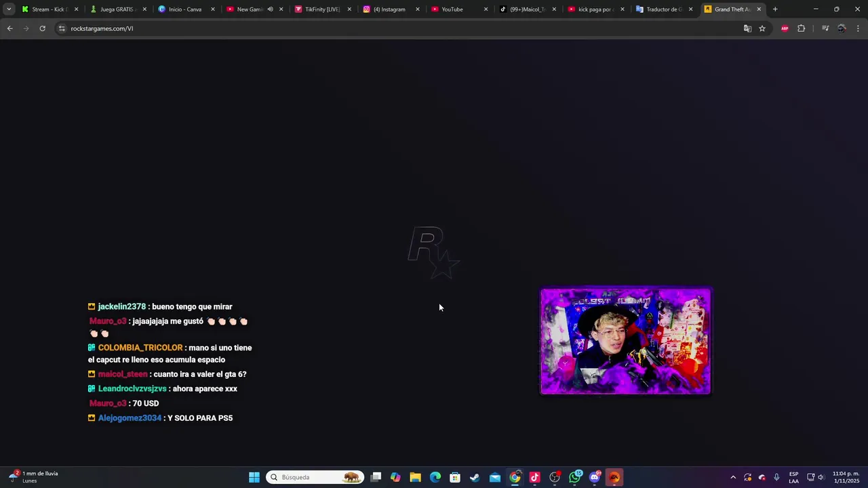Close the Inicio - Canva tab
The image size is (868, 488).
(212, 9)
